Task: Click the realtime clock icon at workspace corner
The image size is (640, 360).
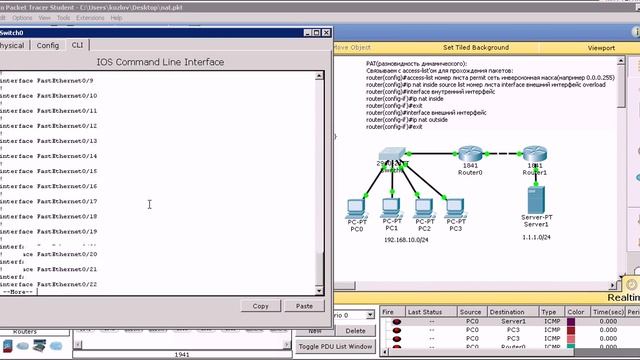Action: pos(631,284)
